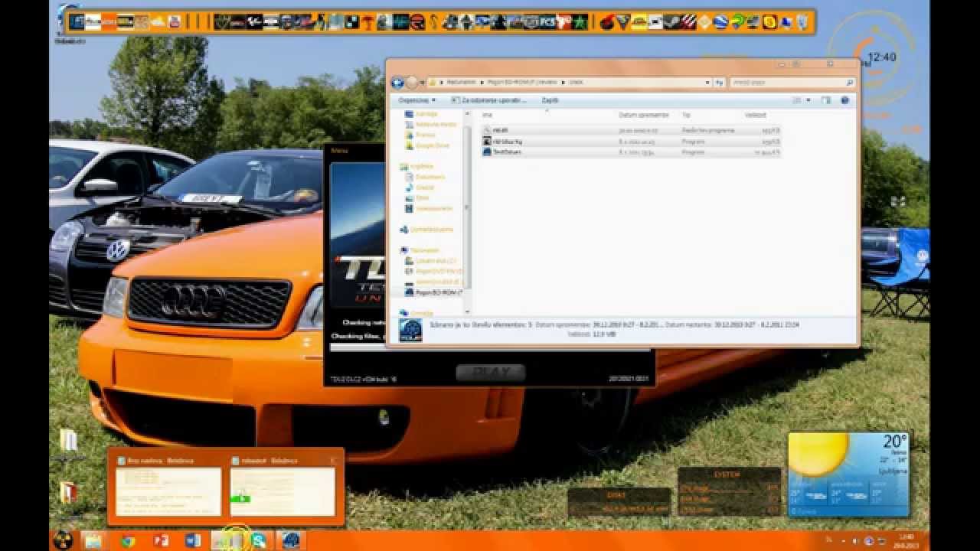980x551 pixels.
Task: Click the Zapiši toolbar button
Action: (x=550, y=100)
